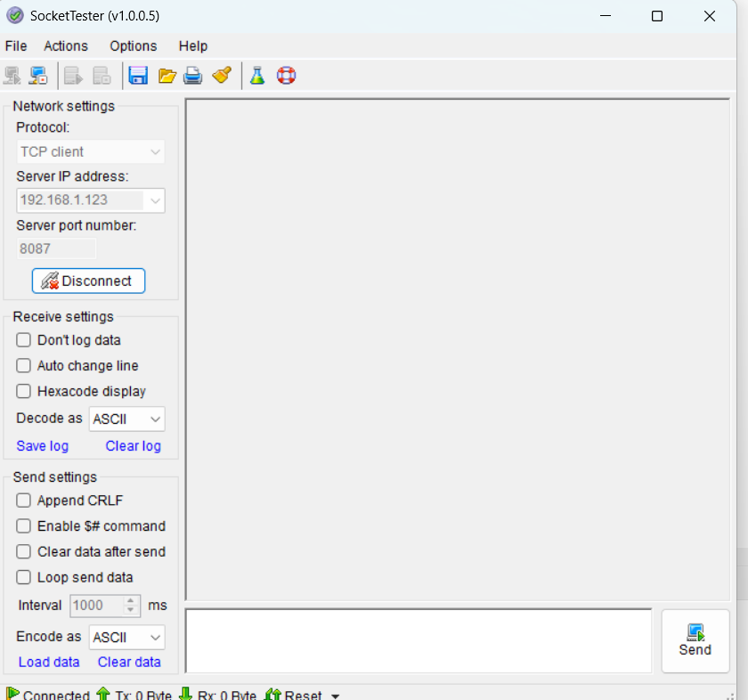The image size is (748, 700).
Task: Click the green Connected status flag icon
Action: [x=12, y=694]
